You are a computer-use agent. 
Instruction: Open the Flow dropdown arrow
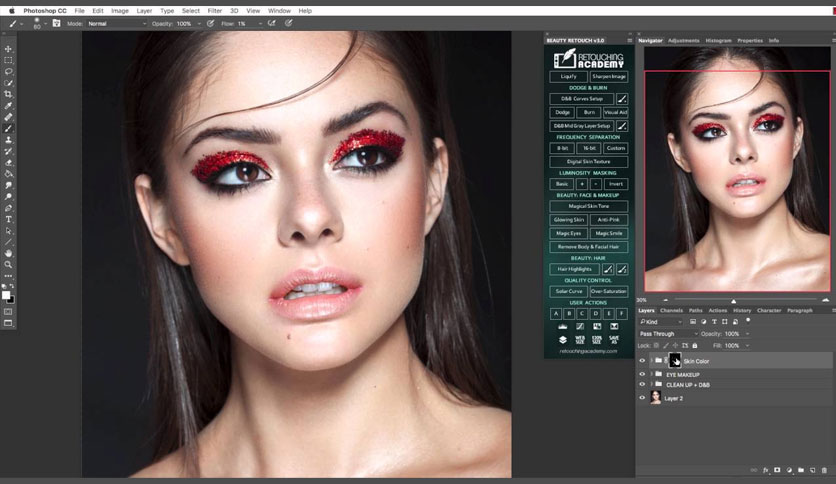click(x=260, y=23)
